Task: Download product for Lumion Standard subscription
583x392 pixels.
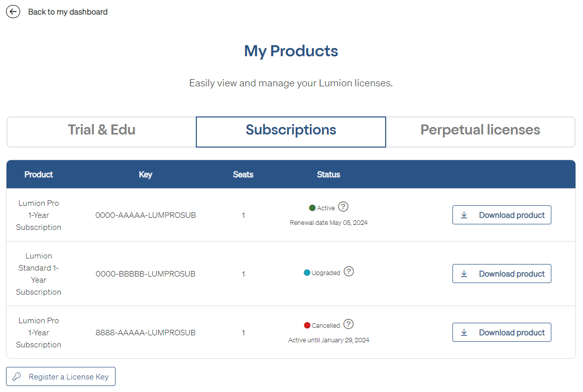Action: pos(502,274)
